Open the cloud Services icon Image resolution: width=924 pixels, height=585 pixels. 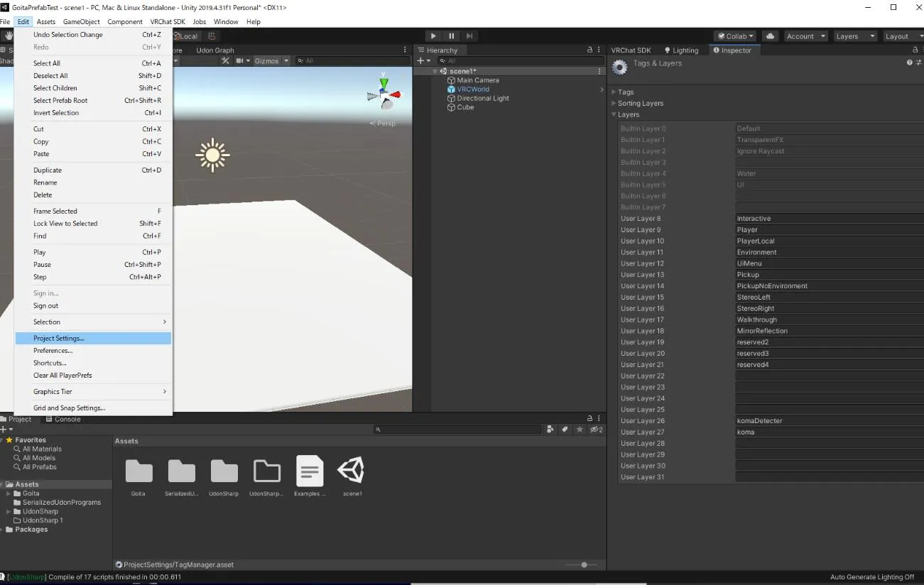click(x=770, y=36)
